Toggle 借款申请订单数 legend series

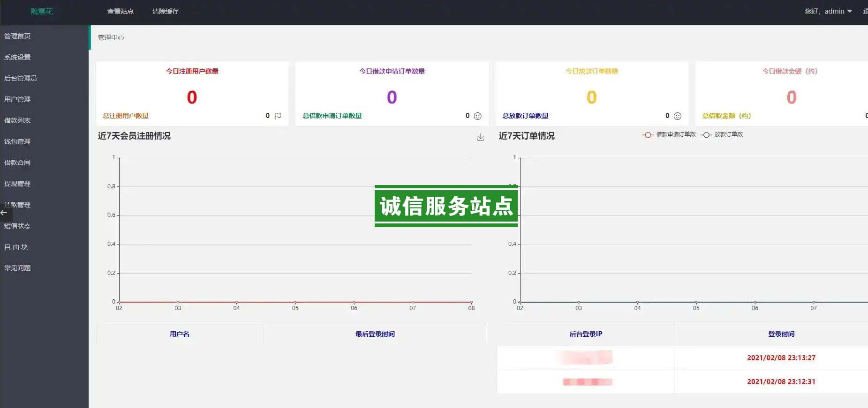(x=669, y=134)
